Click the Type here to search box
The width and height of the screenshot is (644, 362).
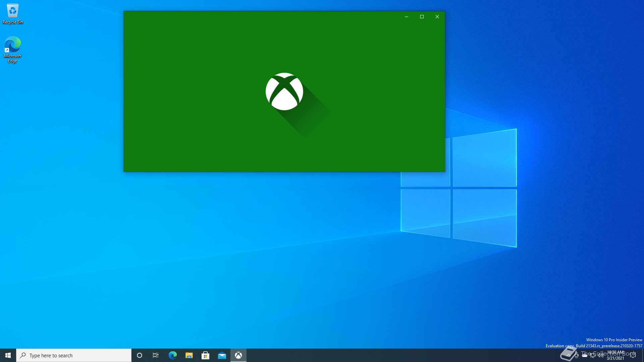point(74,355)
